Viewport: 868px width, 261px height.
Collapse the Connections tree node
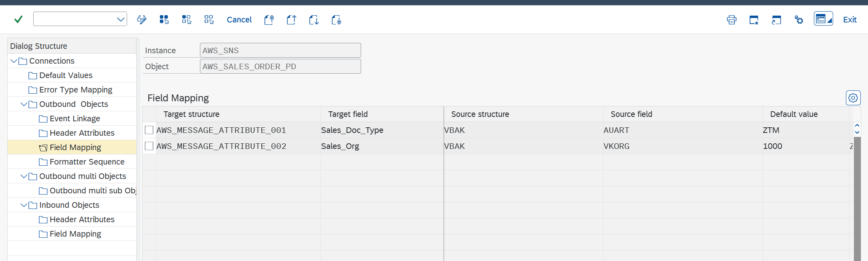(14, 61)
